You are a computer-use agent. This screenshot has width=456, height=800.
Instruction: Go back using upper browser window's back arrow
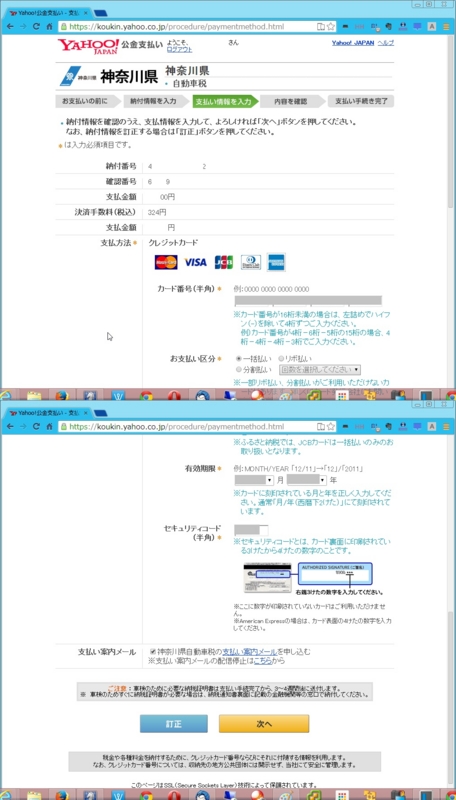click(x=10, y=27)
